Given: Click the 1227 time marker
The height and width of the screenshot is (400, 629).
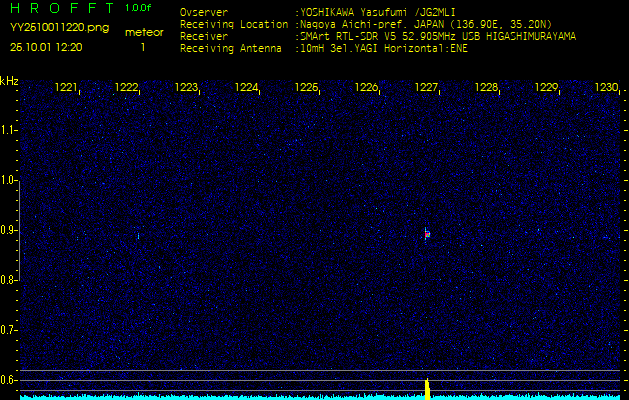Looking at the screenshot, I should point(426,88).
